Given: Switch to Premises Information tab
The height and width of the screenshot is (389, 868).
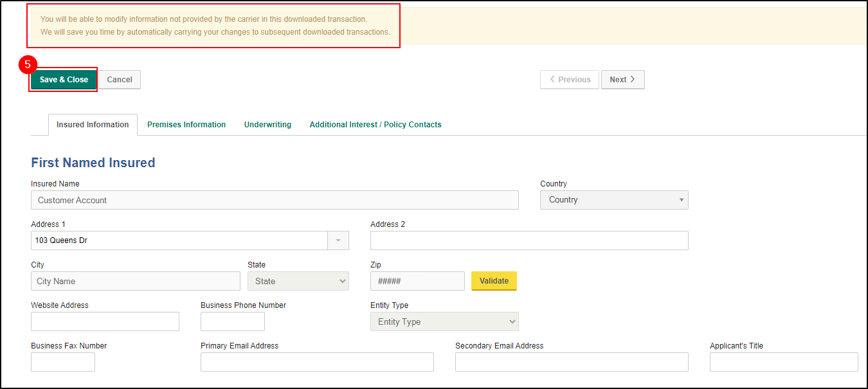Looking at the screenshot, I should point(186,125).
